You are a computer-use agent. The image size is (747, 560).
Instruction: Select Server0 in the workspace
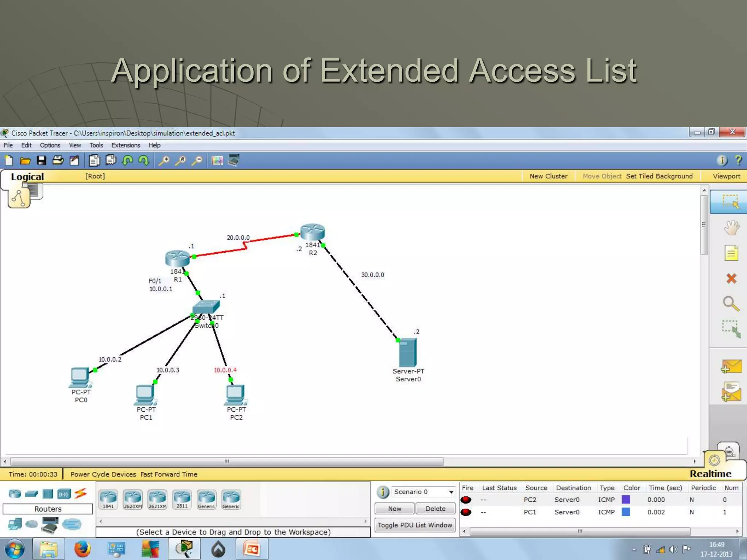tap(408, 353)
